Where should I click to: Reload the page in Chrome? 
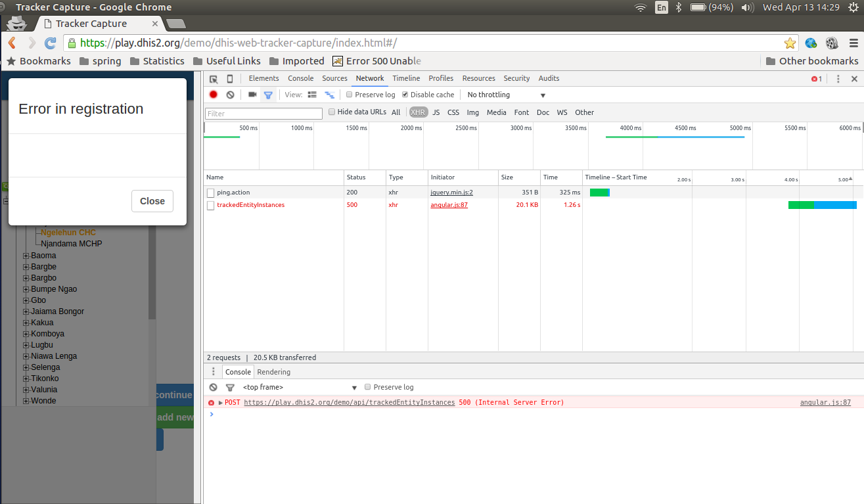[50, 43]
